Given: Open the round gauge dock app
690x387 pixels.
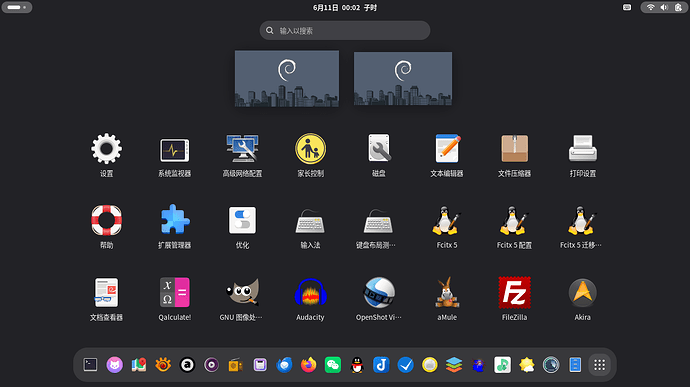Looking at the screenshot, I should [x=551, y=365].
